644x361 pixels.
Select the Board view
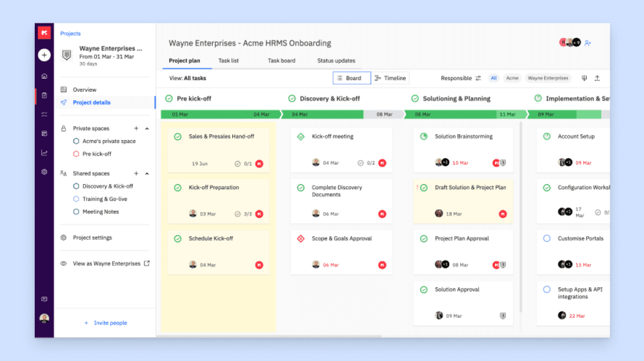point(352,78)
